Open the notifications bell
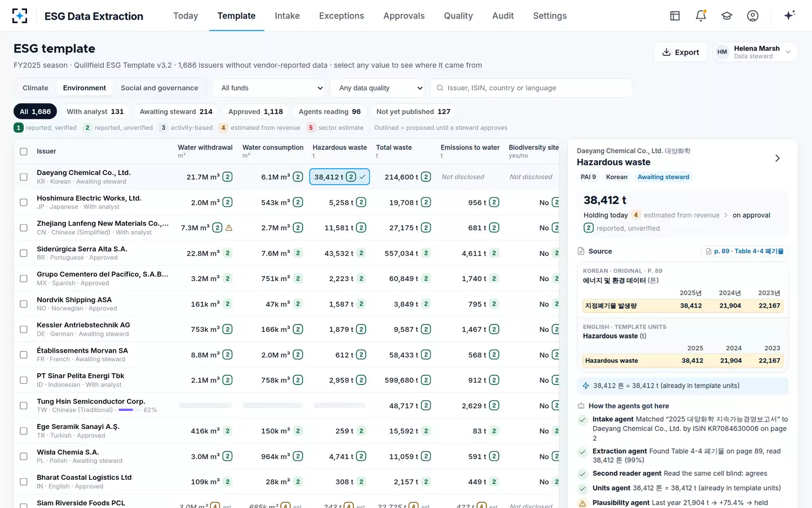Viewport: 812px width, 508px height. click(701, 16)
